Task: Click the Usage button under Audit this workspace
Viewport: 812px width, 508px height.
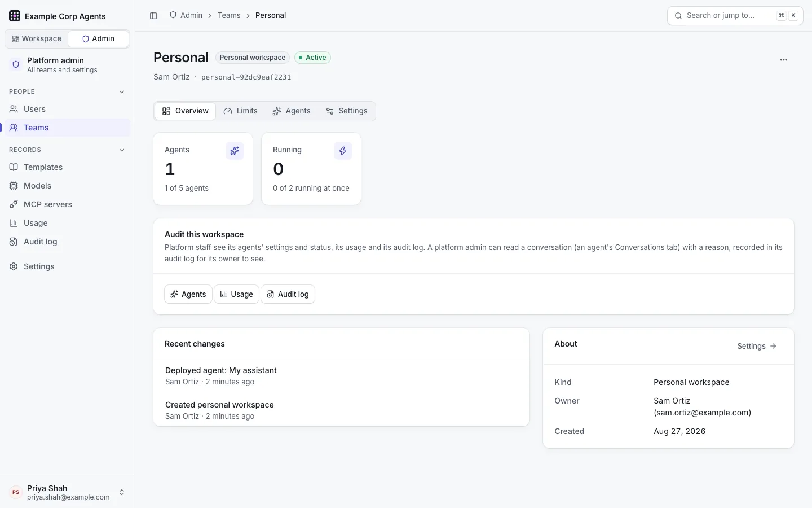Action: [236, 294]
